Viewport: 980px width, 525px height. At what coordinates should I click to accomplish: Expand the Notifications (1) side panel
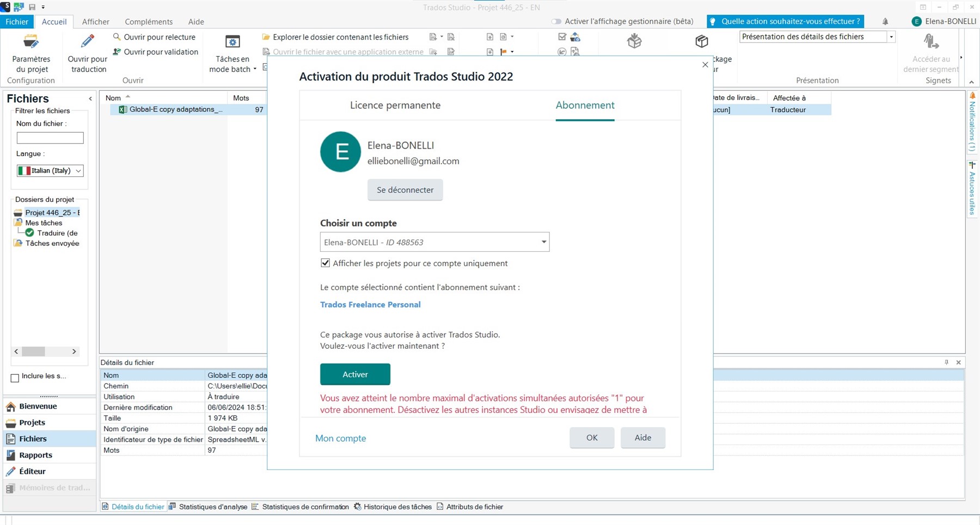(972, 123)
